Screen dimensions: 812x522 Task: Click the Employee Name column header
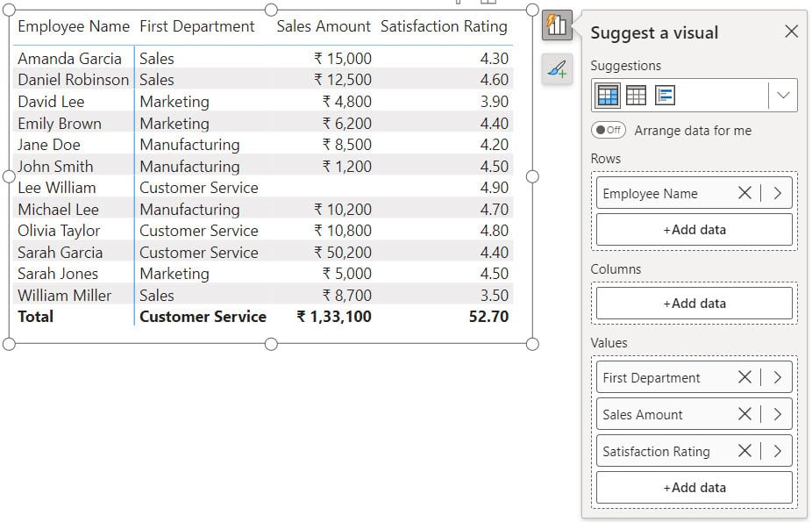[x=74, y=26]
